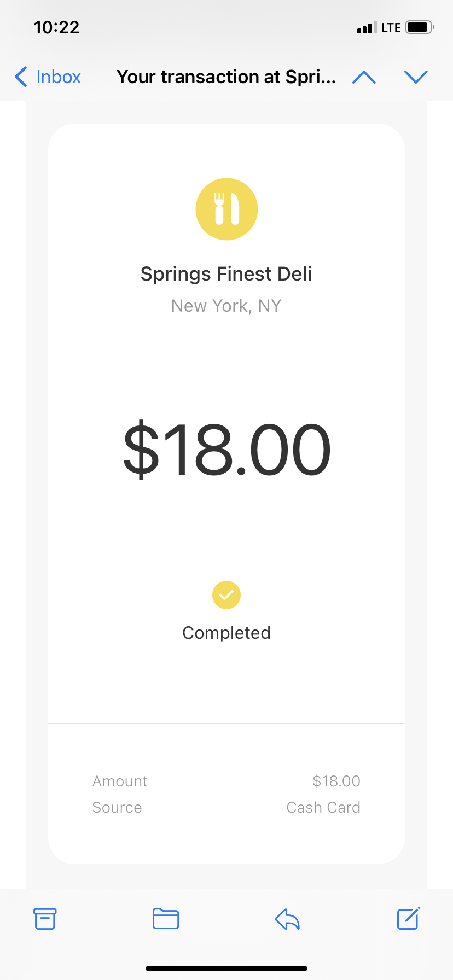Tap the large $18.00 amount
Screen dimensions: 453x980
(x=226, y=450)
